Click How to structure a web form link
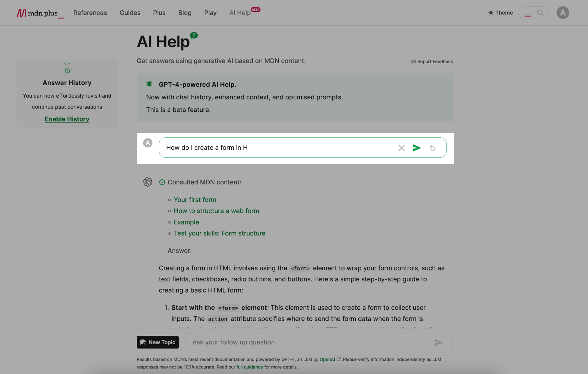Screen dimensions: 588x374 click(x=216, y=211)
